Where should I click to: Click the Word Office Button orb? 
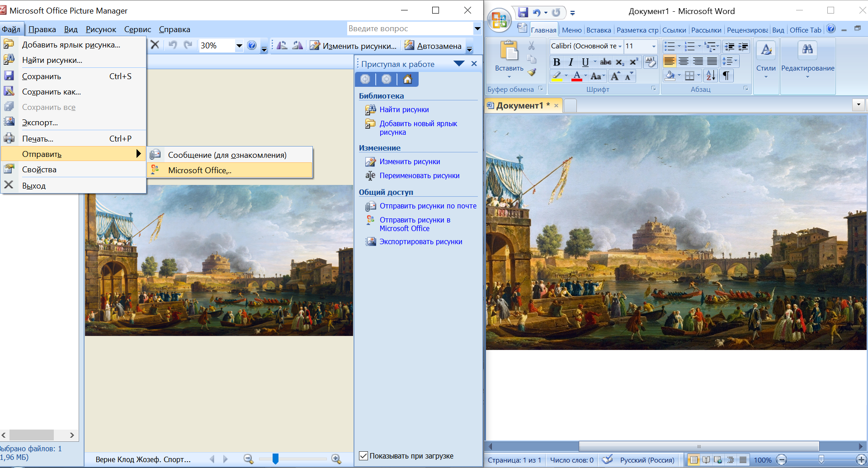tap(499, 20)
